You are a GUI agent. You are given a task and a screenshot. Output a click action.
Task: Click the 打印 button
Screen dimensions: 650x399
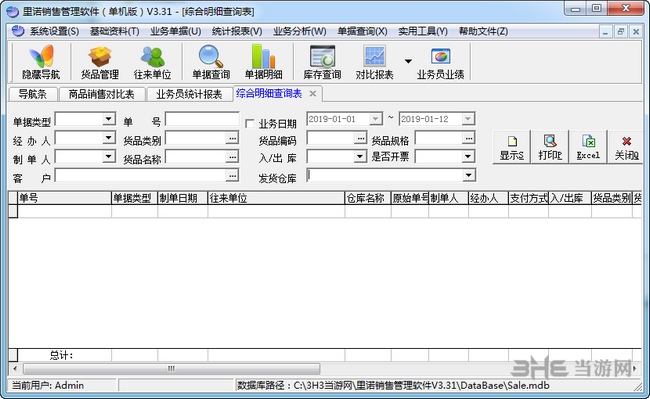coord(550,147)
